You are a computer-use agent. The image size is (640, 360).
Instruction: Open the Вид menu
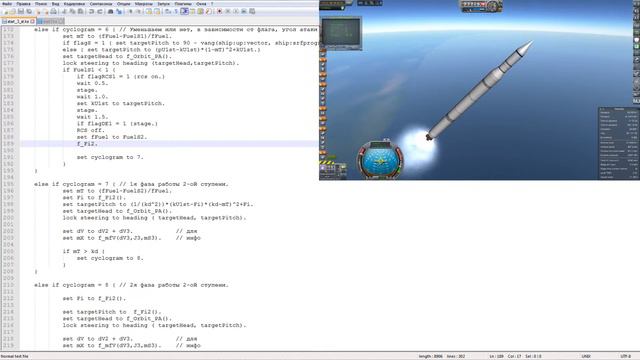(x=56, y=4)
